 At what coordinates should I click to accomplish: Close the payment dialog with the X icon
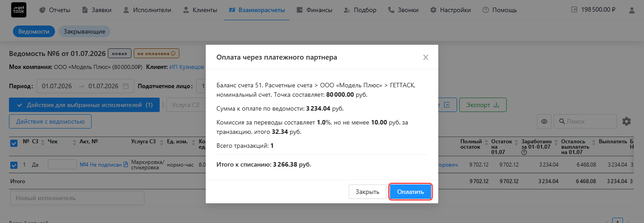tap(426, 57)
